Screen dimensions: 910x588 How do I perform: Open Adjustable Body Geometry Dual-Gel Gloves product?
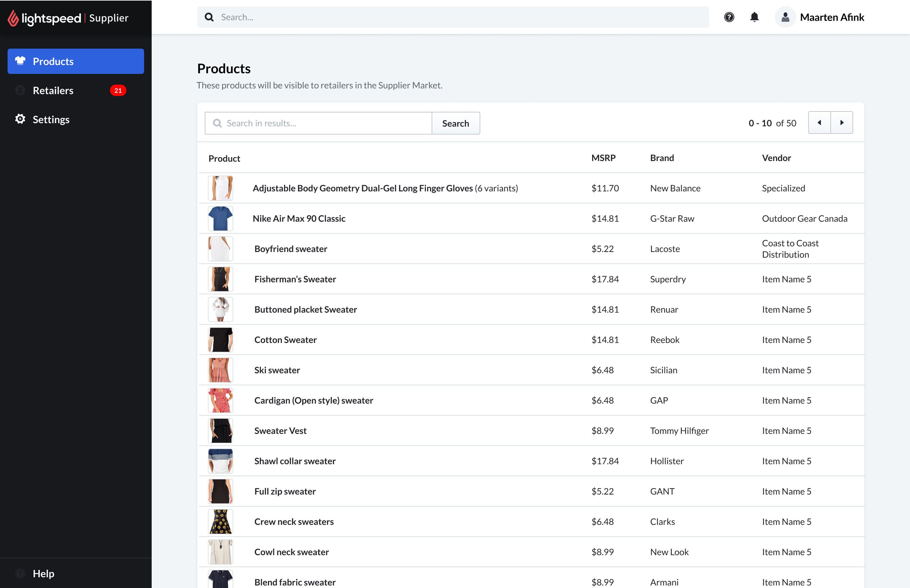point(385,188)
